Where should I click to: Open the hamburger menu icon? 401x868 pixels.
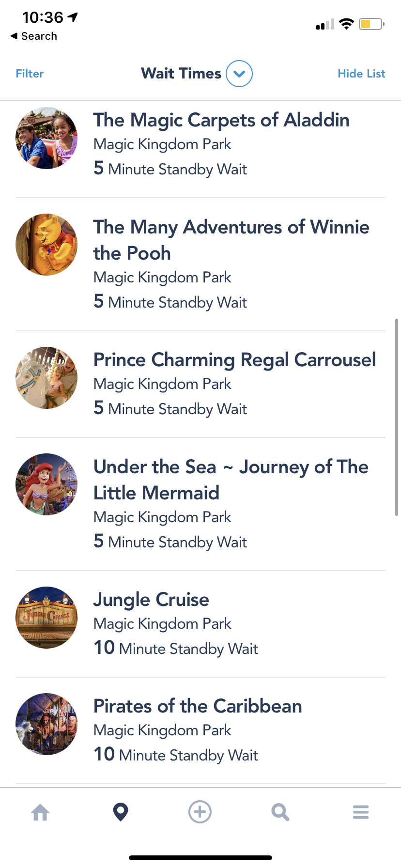tap(360, 812)
